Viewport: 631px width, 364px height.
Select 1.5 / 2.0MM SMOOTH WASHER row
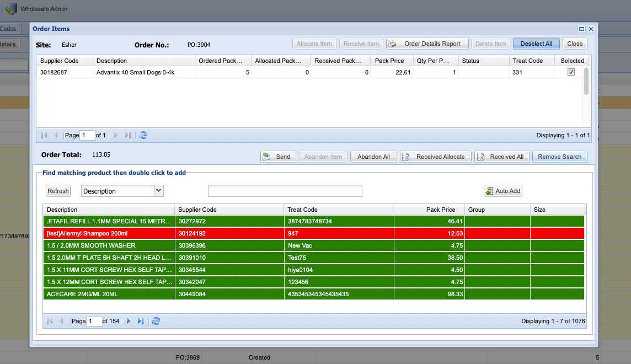pyautogui.click(x=313, y=245)
